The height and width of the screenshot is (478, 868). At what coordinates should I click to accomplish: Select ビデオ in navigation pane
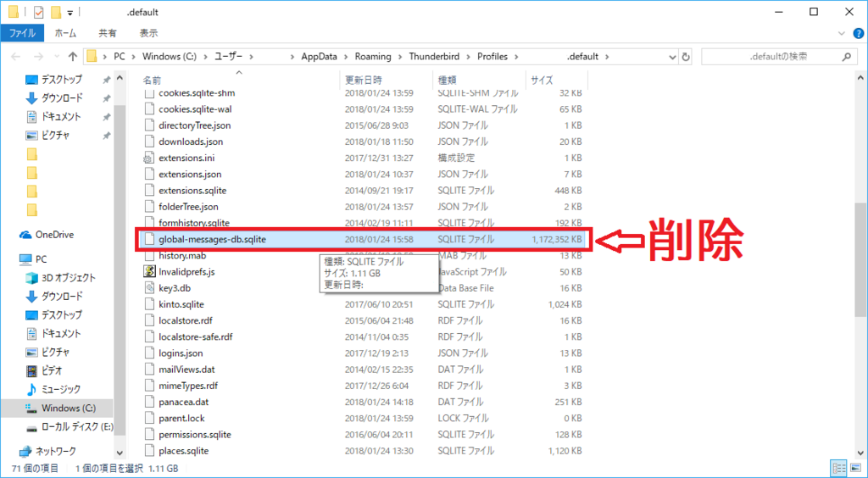(51, 370)
